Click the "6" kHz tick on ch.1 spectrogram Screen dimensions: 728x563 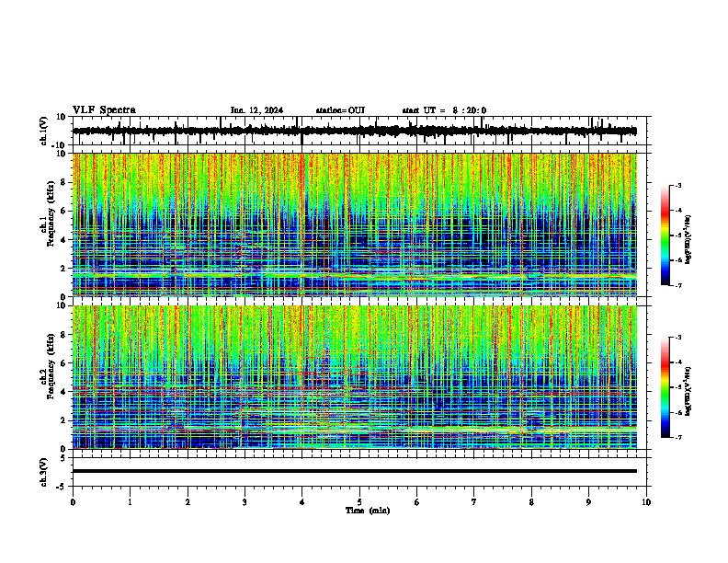tap(63, 211)
